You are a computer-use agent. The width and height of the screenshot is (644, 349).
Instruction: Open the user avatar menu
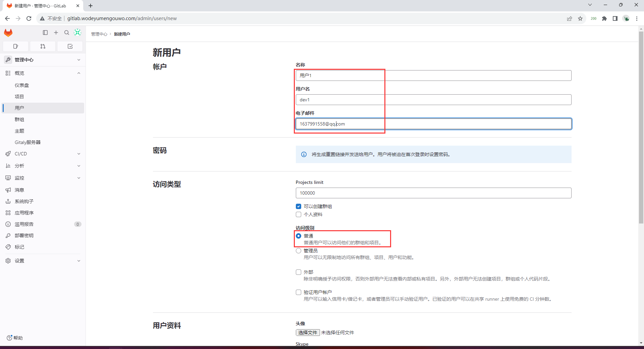[77, 32]
